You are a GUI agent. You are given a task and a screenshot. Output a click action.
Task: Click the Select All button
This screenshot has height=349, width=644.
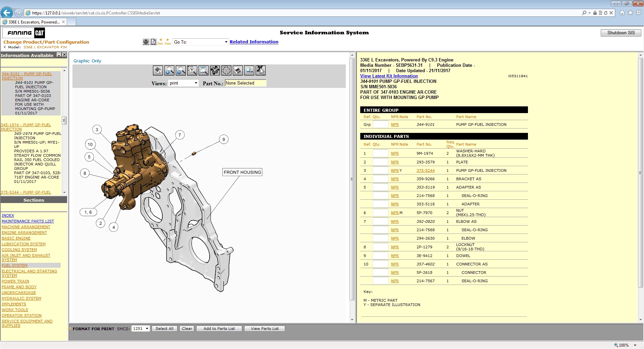pos(164,329)
